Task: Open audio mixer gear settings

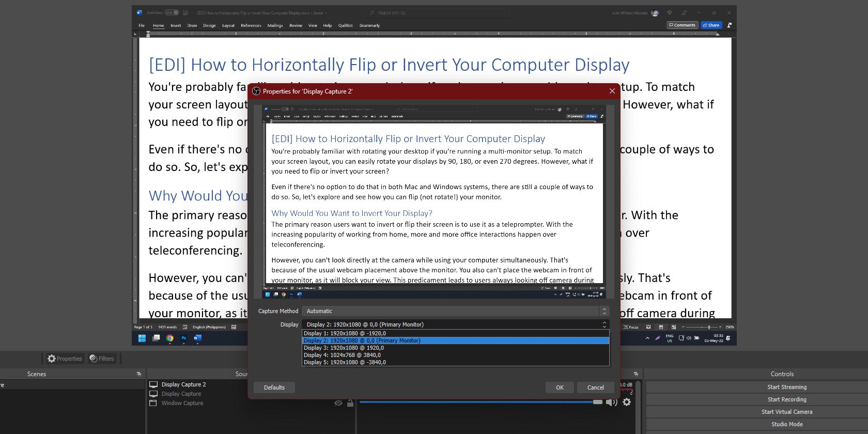Action: pos(627,402)
